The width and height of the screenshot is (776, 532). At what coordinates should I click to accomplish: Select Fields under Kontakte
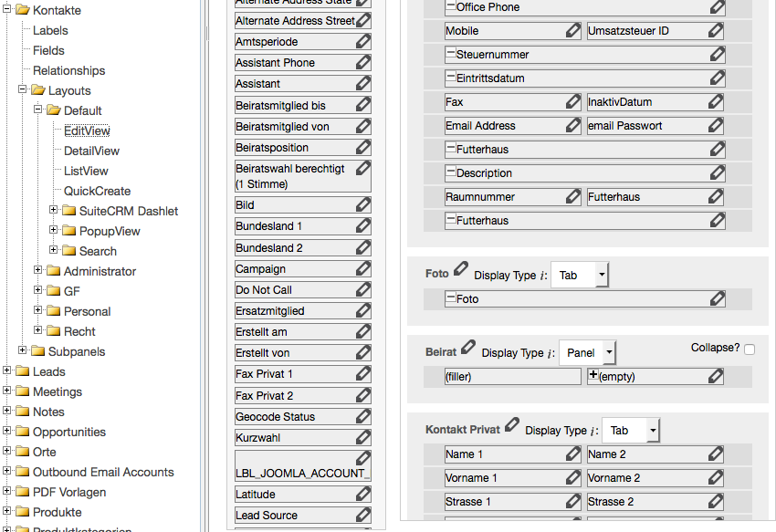pyautogui.click(x=48, y=50)
